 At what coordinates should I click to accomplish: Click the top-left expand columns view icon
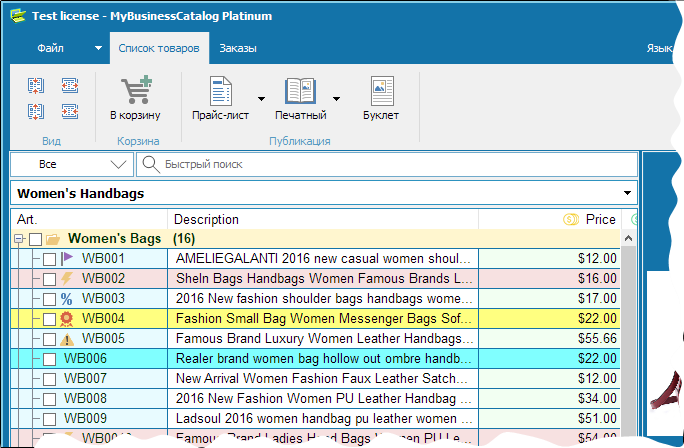[35, 86]
